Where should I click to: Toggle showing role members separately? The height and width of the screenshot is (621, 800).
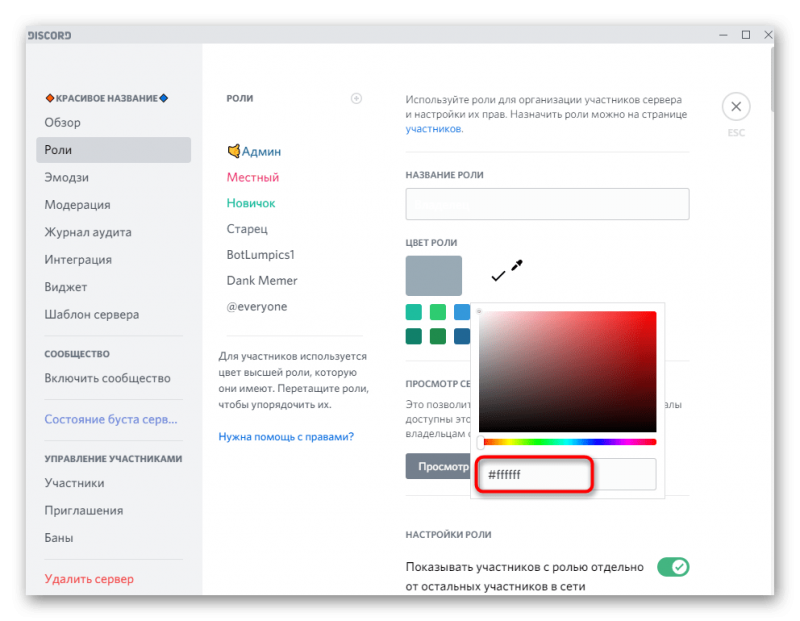[673, 566]
